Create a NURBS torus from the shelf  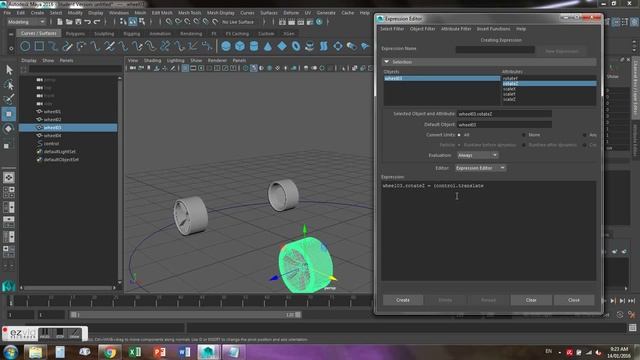[x=296, y=46]
